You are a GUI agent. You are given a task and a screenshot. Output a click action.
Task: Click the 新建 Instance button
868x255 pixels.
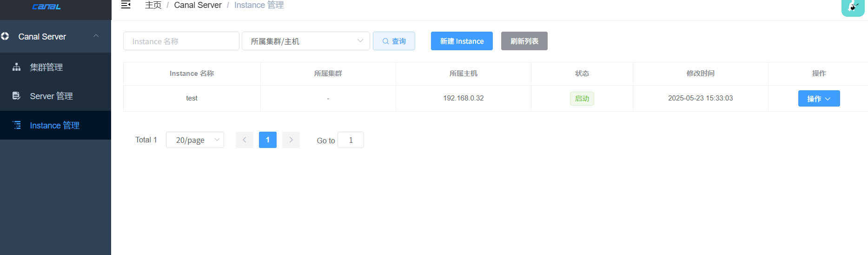(x=462, y=41)
